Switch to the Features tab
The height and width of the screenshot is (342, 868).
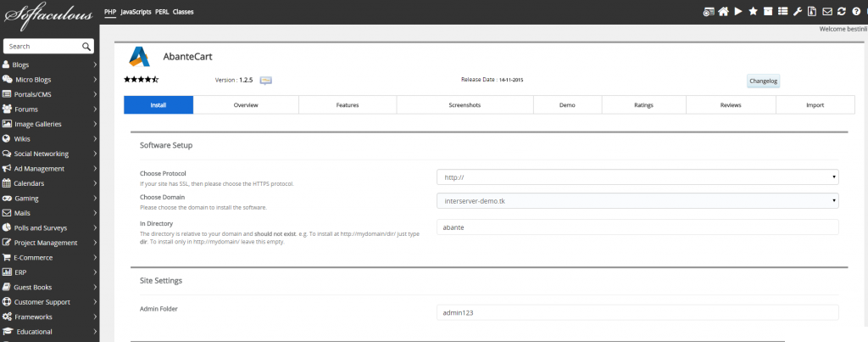coord(348,104)
